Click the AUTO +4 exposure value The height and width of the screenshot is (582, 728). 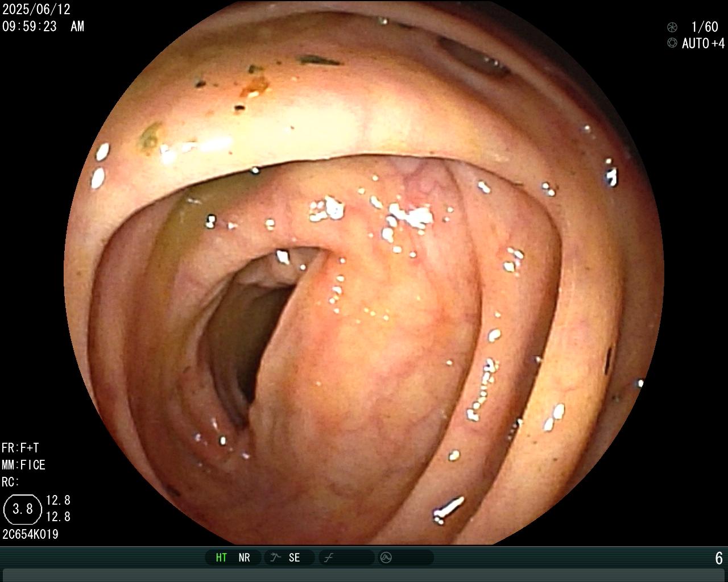[704, 43]
